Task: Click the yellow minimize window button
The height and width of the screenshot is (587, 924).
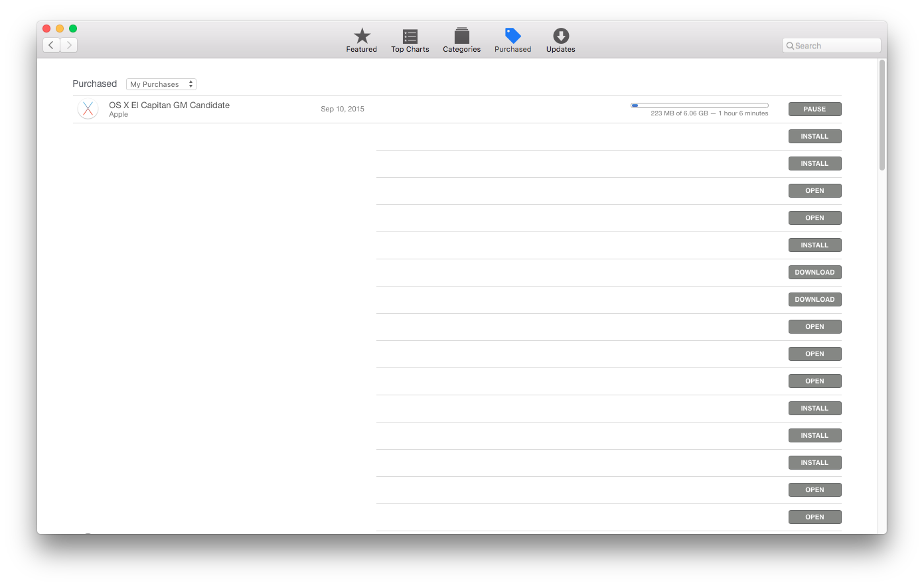Action: coord(60,29)
